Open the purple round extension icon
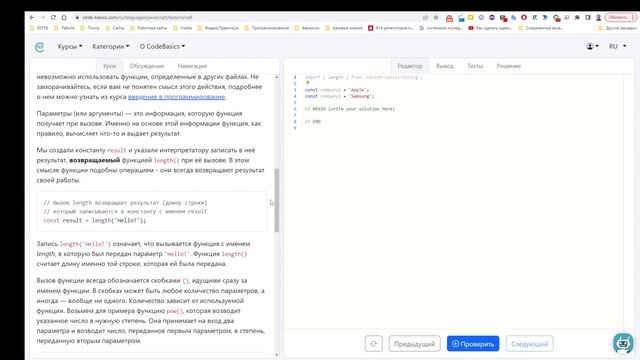The height and width of the screenshot is (360, 640). [492, 18]
